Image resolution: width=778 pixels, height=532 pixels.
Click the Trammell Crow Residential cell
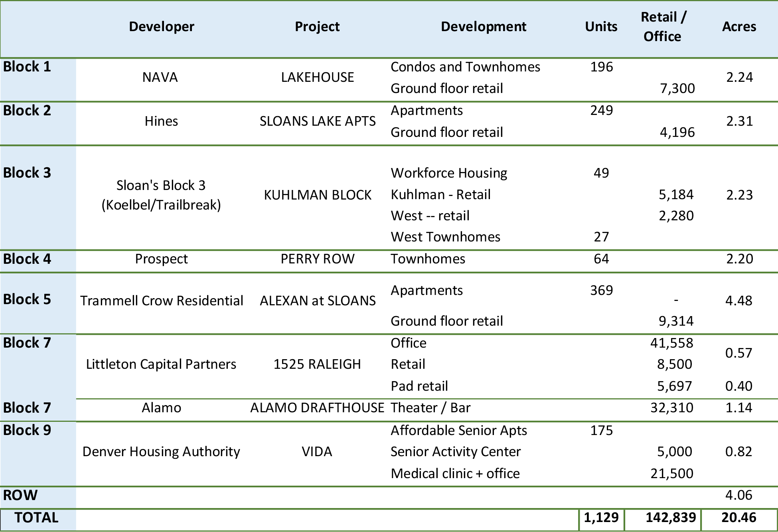coord(162,301)
